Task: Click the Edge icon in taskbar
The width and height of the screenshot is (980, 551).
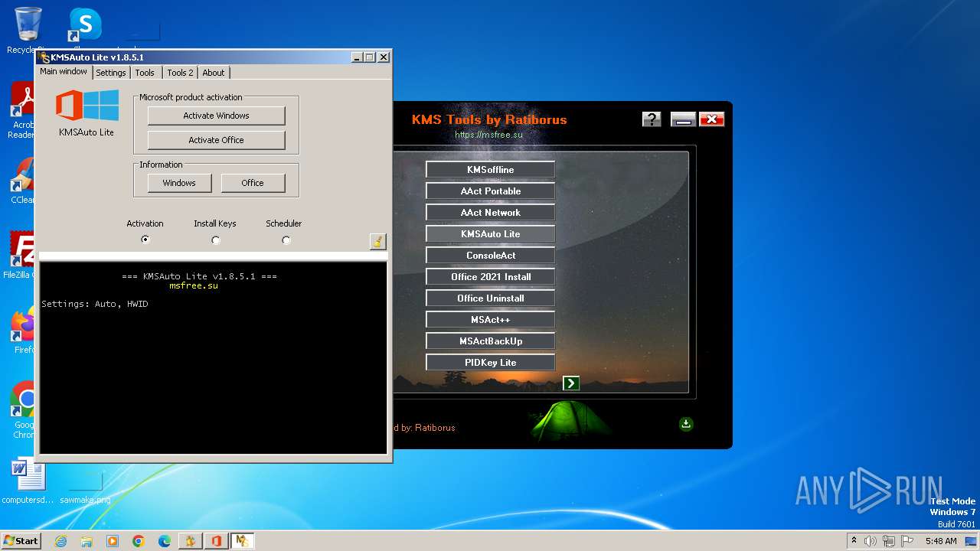Action: [x=165, y=541]
